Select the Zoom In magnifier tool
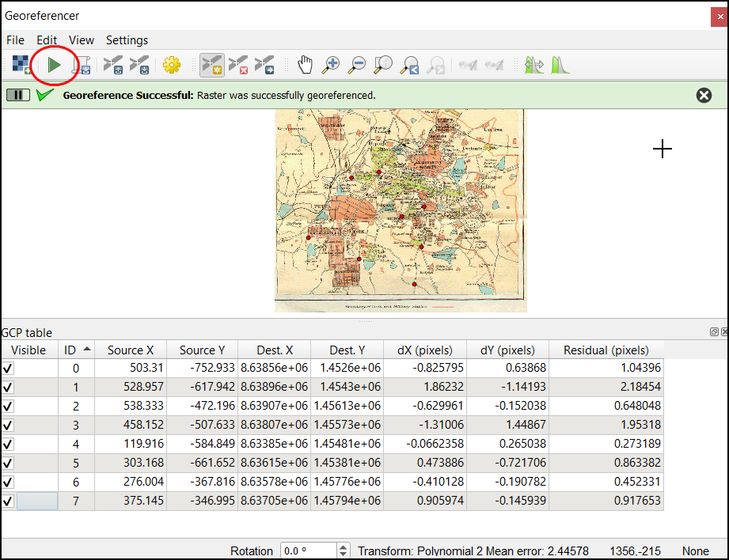The image size is (729, 560). pyautogui.click(x=331, y=65)
